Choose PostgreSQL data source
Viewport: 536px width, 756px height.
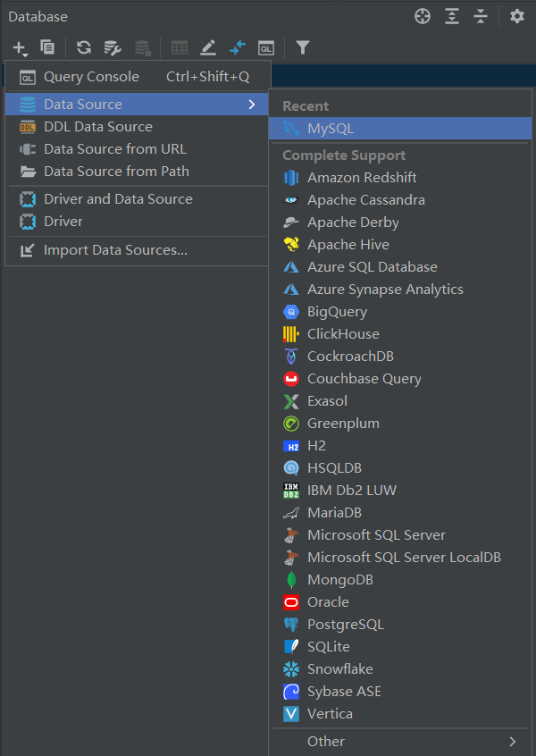pyautogui.click(x=345, y=625)
